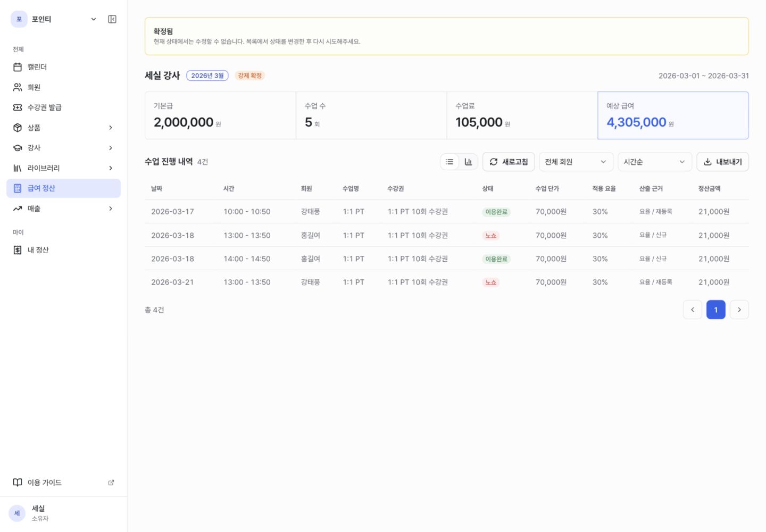
Task: Click the 10:00 - 10:50 time cell
Action: point(247,212)
